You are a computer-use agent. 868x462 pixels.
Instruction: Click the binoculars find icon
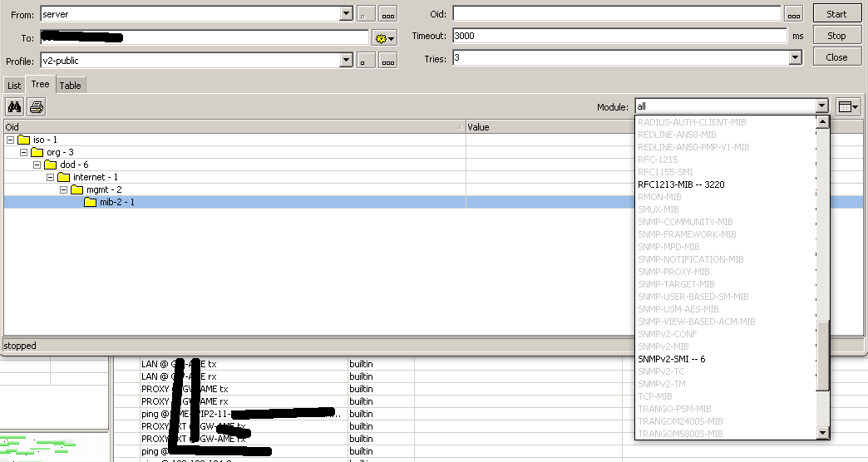pyautogui.click(x=14, y=106)
